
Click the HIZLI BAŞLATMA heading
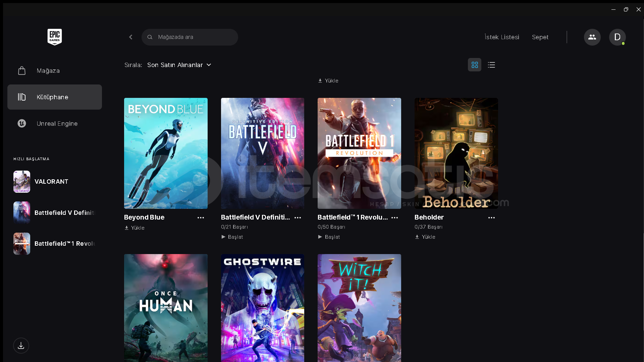(x=31, y=159)
